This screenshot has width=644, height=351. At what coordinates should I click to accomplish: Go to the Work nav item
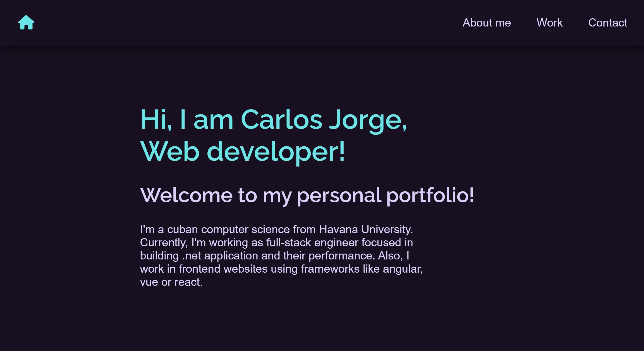pos(549,23)
